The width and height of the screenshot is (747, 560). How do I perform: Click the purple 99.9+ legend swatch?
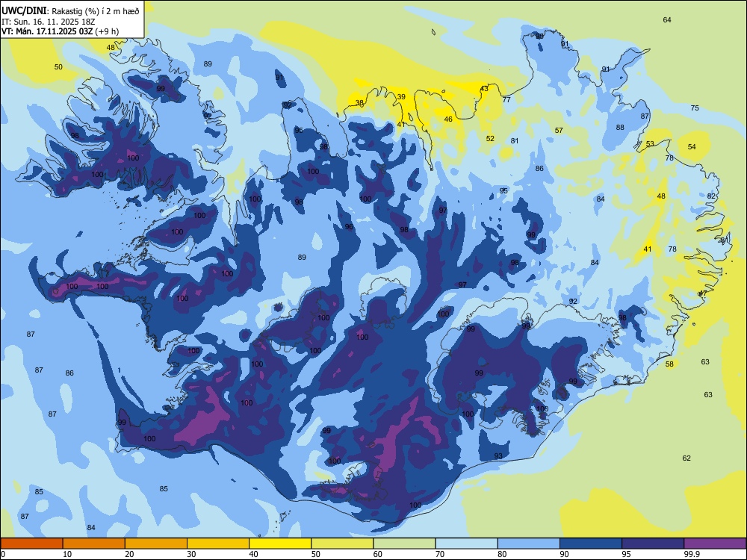(x=715, y=544)
